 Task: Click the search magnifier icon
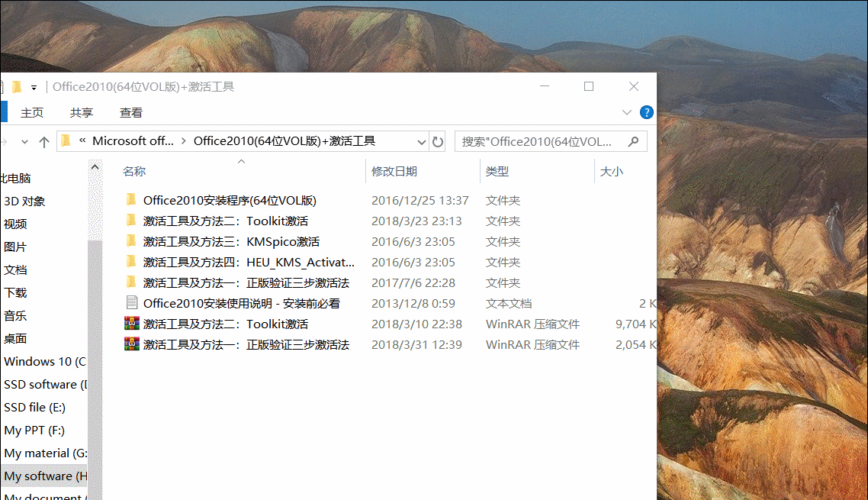(x=633, y=142)
